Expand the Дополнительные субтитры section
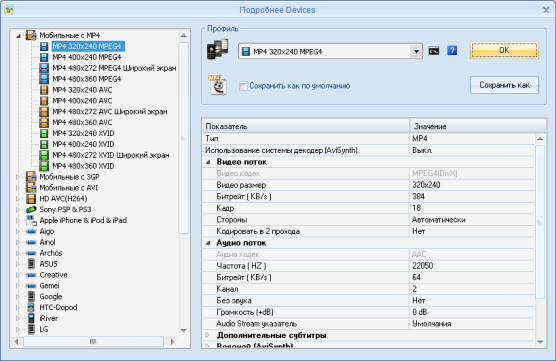 pos(208,335)
